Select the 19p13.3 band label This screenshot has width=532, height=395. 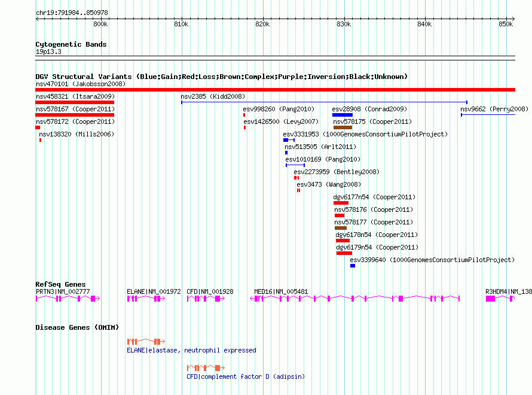pyautogui.click(x=48, y=51)
